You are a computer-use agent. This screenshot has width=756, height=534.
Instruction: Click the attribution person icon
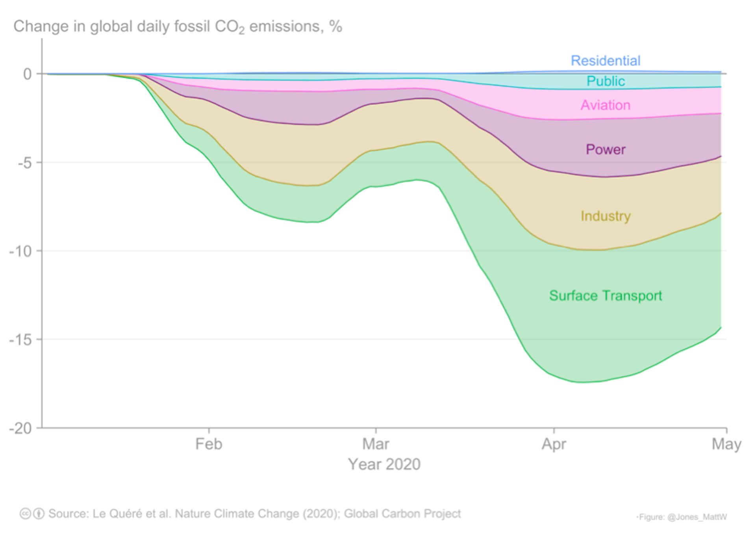[39, 514]
